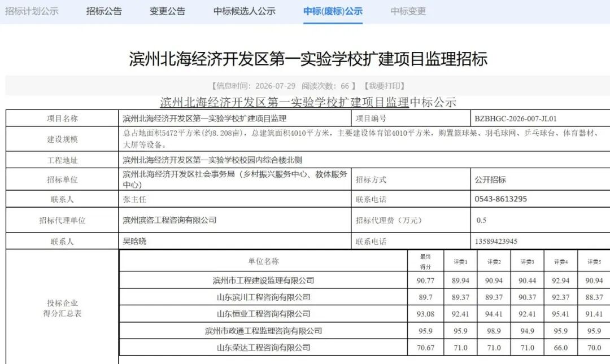Click score 92.94 in 评委4 column

(x=561, y=280)
